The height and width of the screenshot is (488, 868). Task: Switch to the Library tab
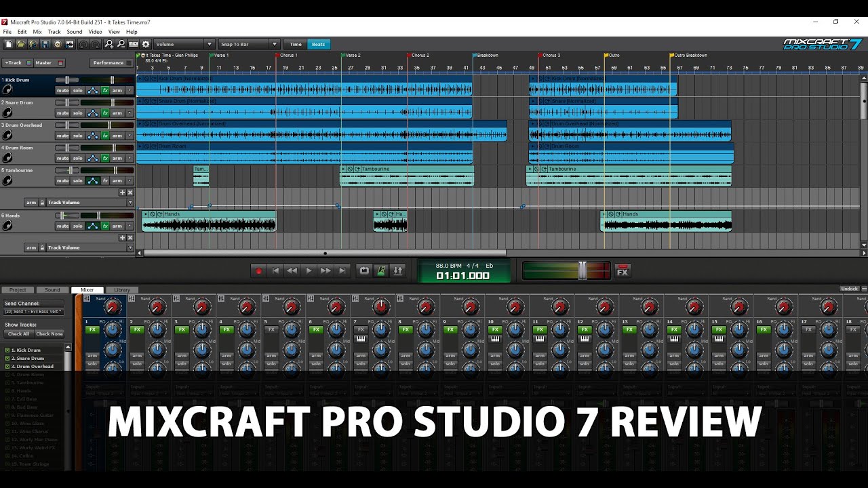point(123,289)
